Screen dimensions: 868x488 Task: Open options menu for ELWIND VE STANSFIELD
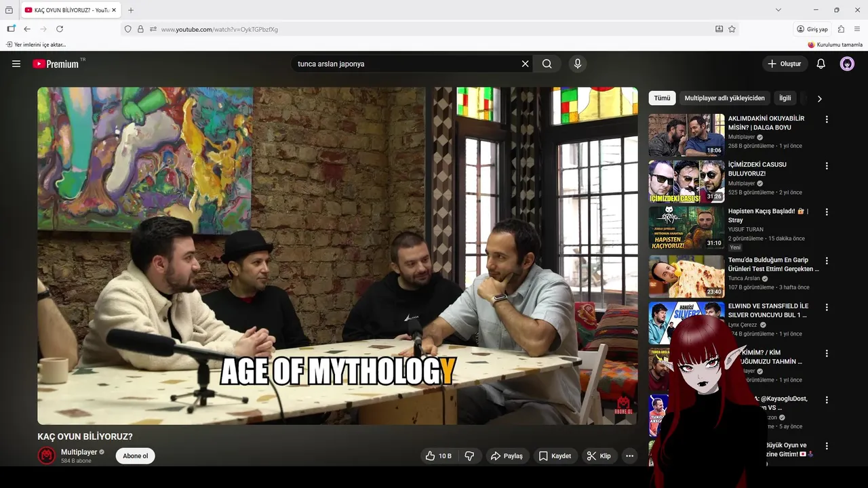click(827, 307)
